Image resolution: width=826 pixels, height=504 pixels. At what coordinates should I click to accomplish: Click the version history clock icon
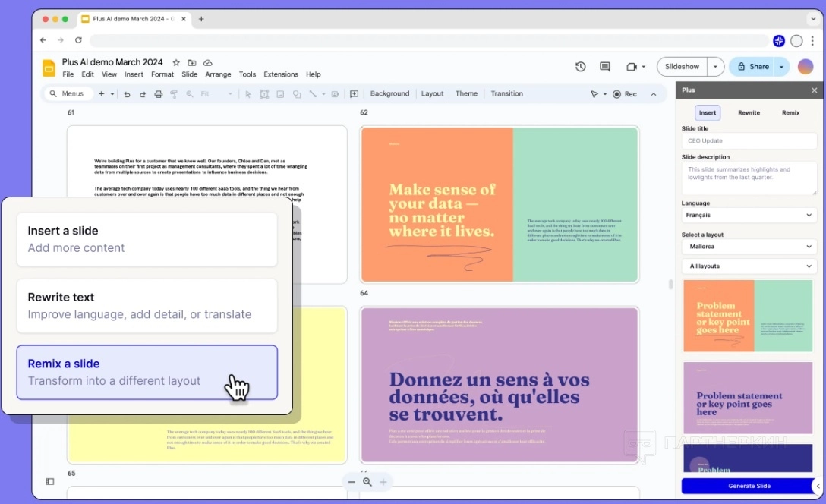[581, 67]
